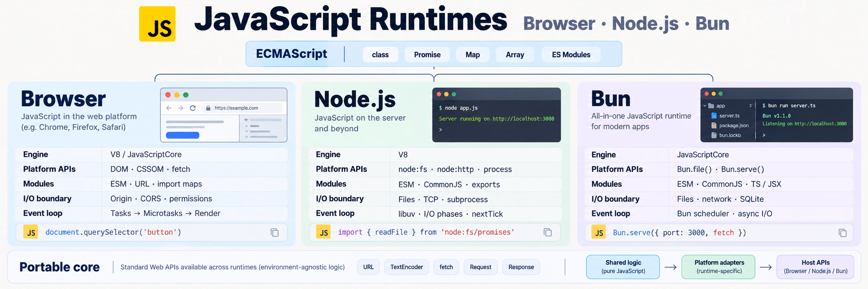Click the Platform adapters box
Viewport: 868px width, 289px height.
coord(719,267)
